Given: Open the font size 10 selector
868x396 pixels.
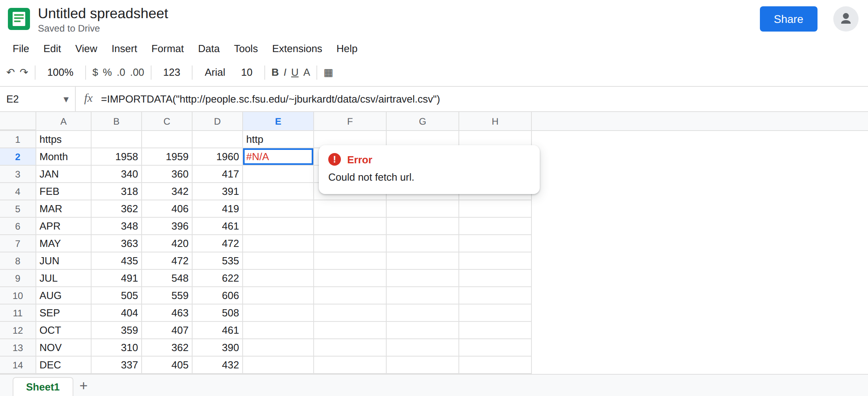Looking at the screenshot, I should pos(247,73).
